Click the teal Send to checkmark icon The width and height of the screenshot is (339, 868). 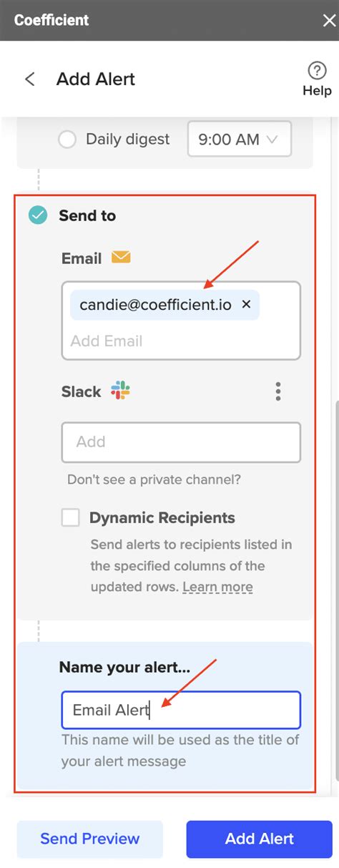coord(38,215)
